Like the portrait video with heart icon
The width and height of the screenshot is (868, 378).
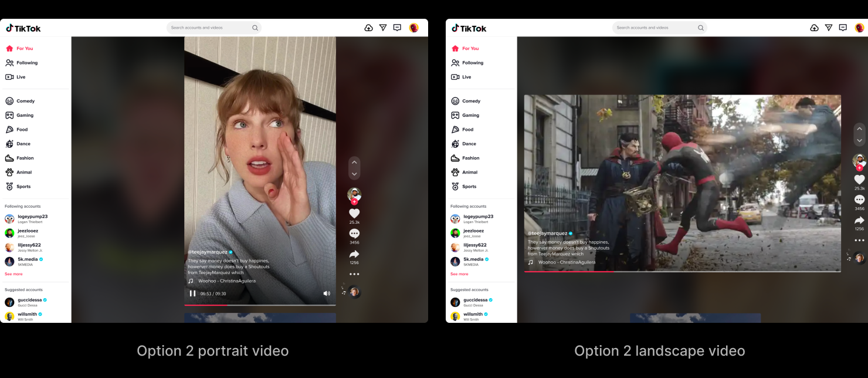[354, 214]
